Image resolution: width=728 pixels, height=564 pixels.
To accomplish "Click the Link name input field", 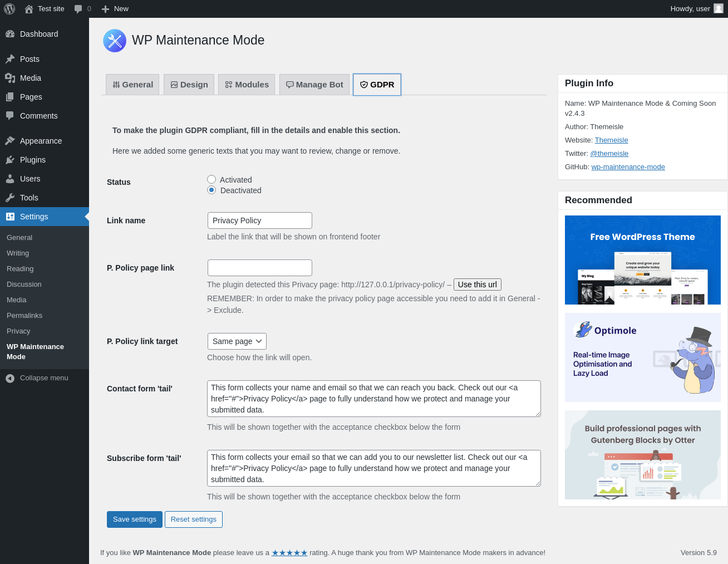I will coord(260,220).
